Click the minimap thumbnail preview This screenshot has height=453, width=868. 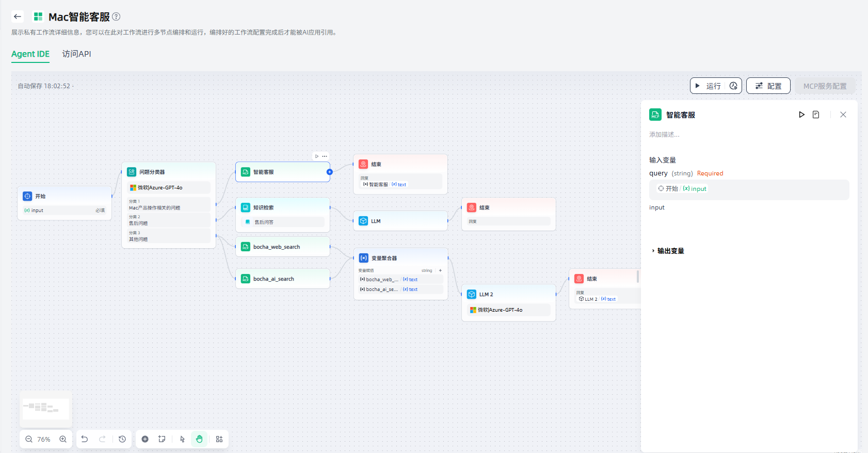(x=46, y=408)
